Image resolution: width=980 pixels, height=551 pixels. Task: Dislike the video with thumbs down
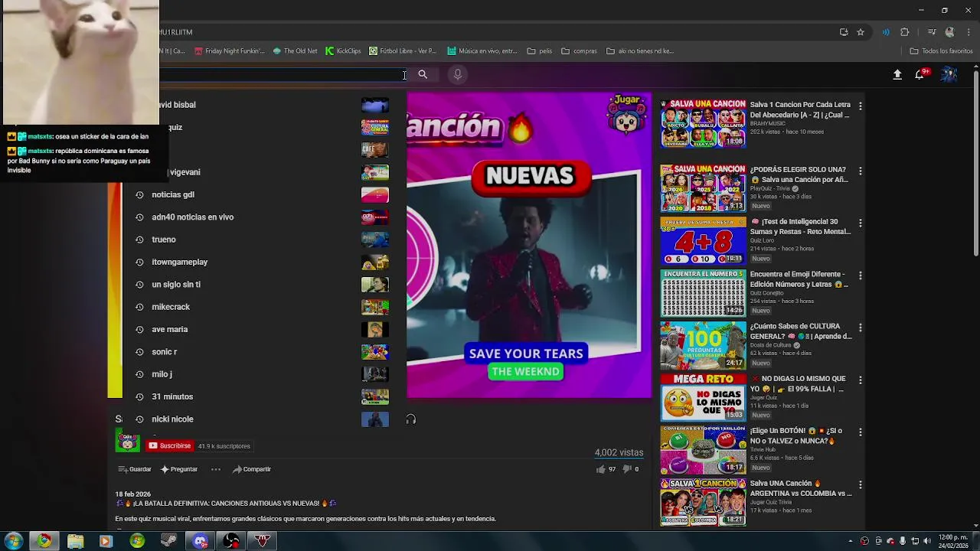626,469
